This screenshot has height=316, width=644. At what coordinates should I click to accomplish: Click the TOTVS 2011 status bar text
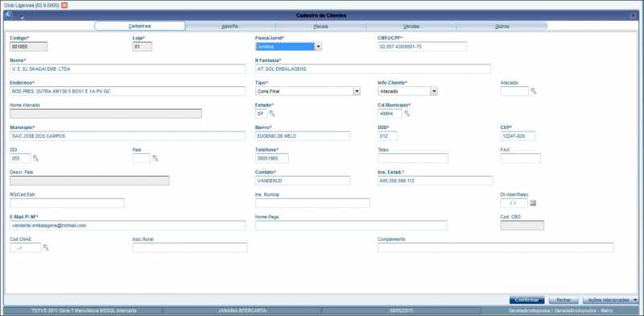(84, 310)
